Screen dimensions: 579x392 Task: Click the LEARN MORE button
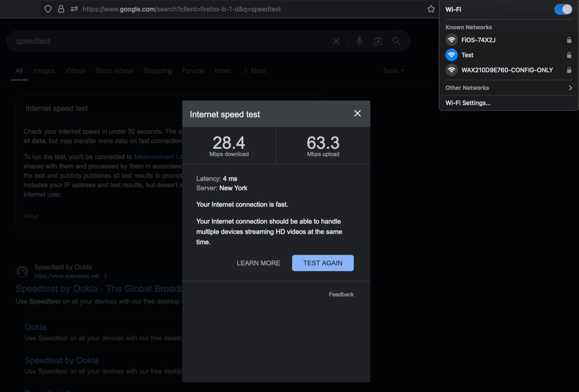(x=258, y=263)
